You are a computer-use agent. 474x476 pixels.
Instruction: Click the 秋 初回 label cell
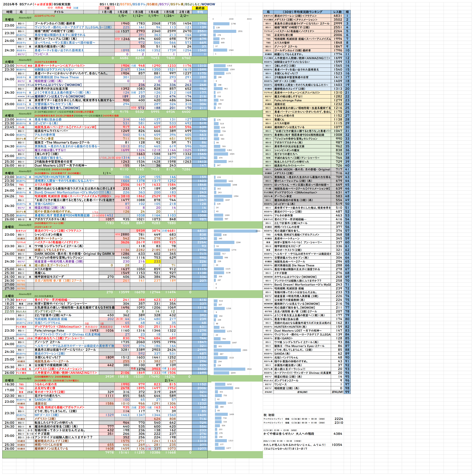point(269,415)
